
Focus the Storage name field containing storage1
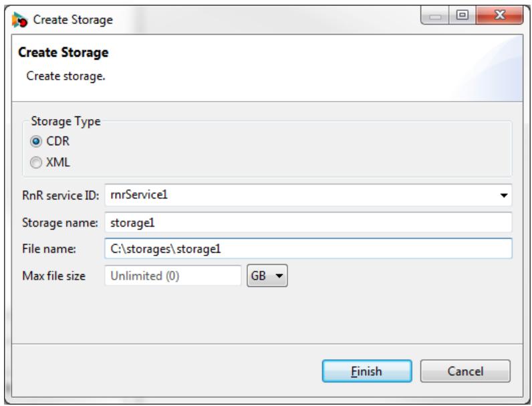click(x=308, y=223)
